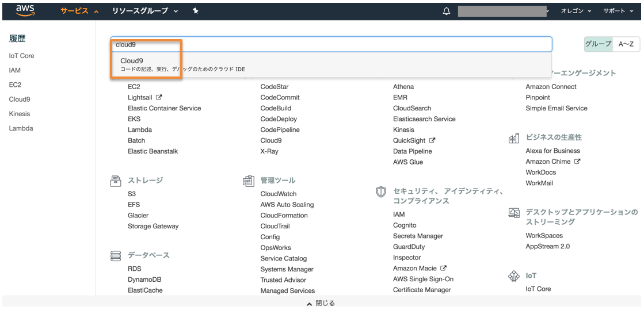This screenshot has width=644, height=314.
Task: Open the Athena service
Action: 403,87
